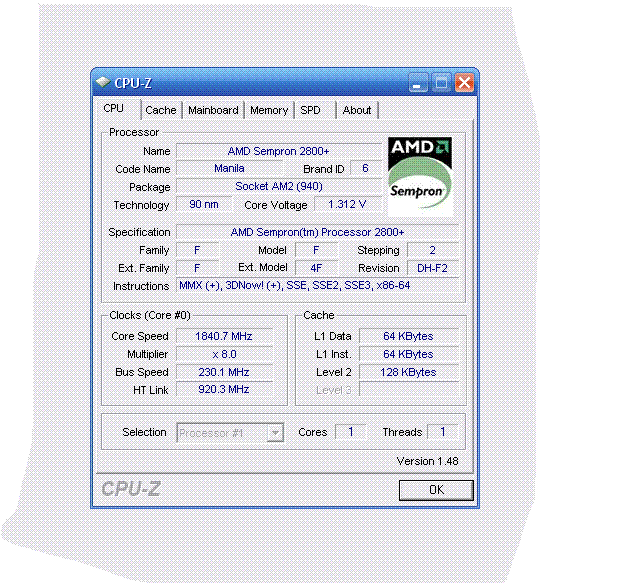Click the Cores value 1
Image resolution: width=640 pixels, height=585 pixels.
click(x=351, y=432)
